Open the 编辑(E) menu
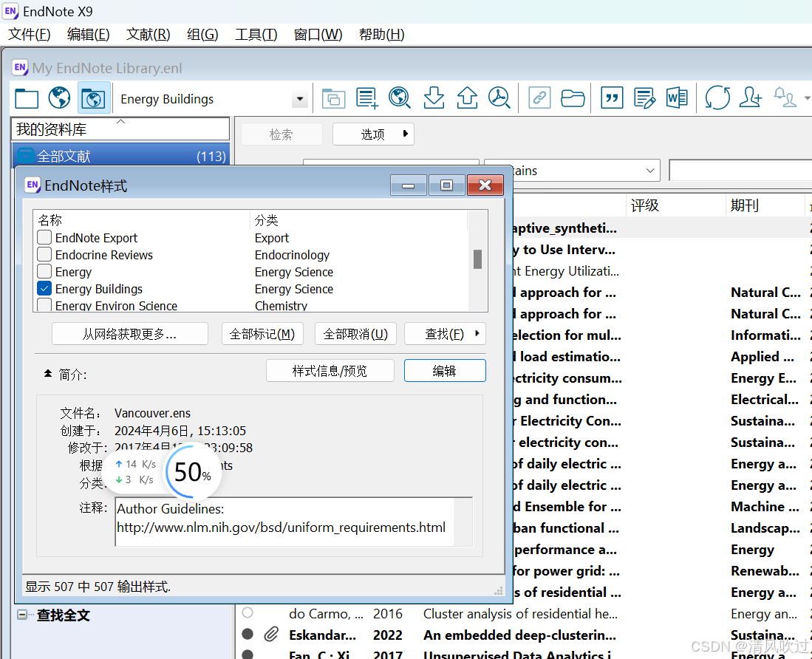Viewport: 812px width, 659px height. [89, 35]
